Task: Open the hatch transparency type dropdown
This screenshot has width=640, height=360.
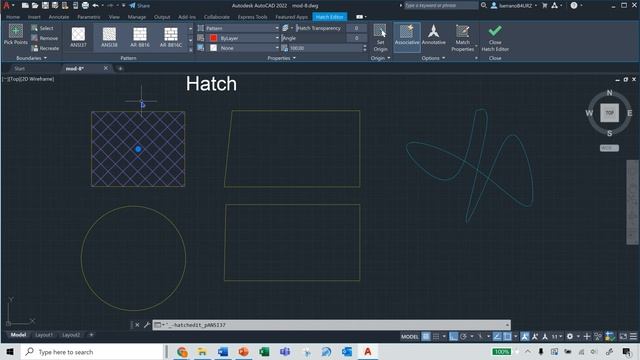Action: [x=287, y=28]
